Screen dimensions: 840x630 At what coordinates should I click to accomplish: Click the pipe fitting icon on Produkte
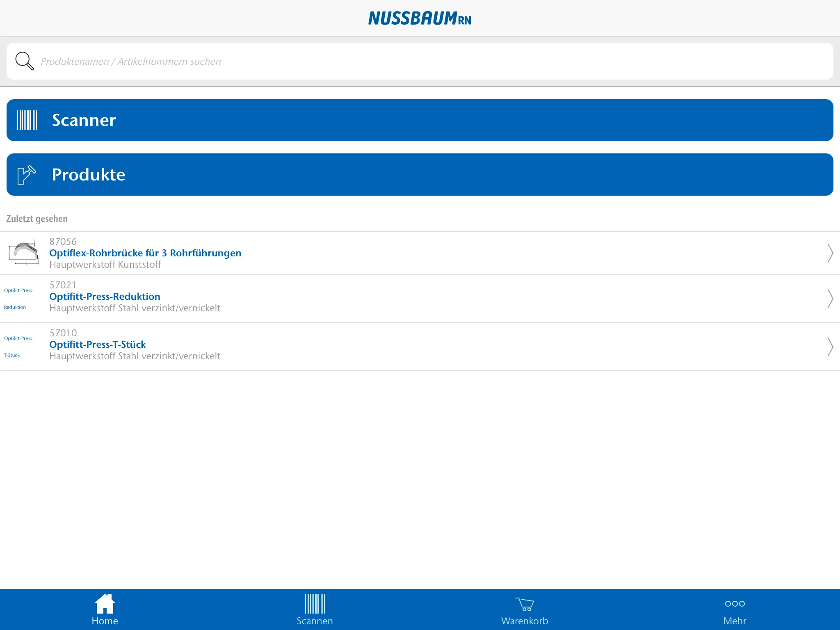click(x=27, y=175)
